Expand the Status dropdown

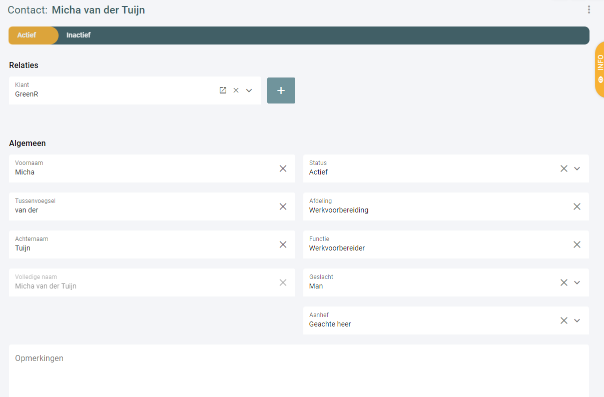[577, 168]
